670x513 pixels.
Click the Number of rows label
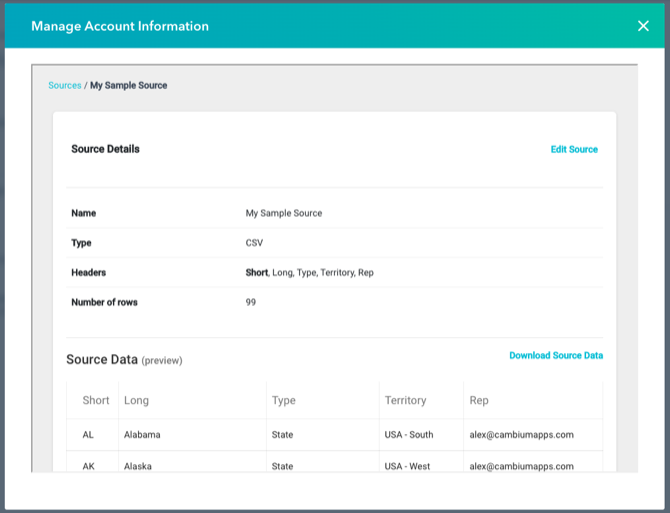[104, 302]
